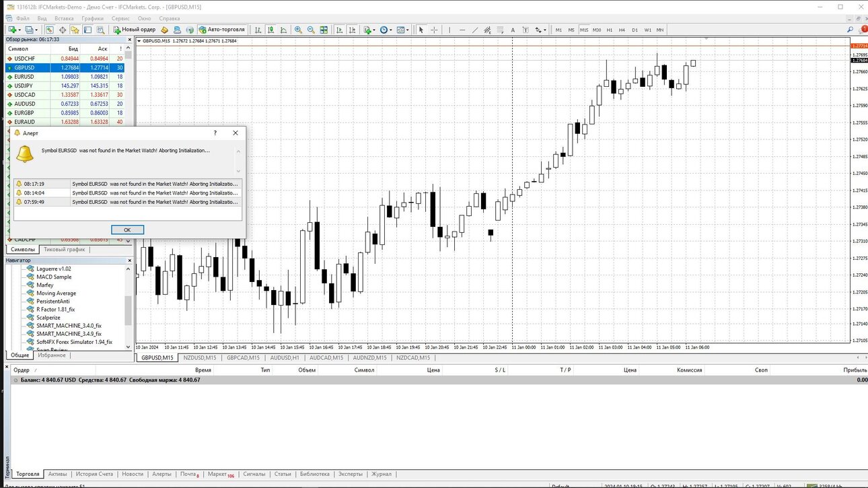
Task: Select USDJPY row in Market Watch
Action: click(65, 85)
